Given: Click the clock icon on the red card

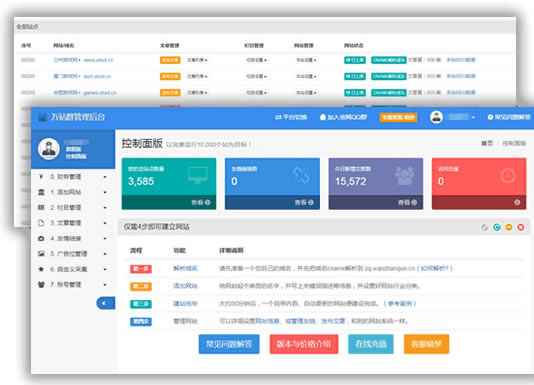Looking at the screenshot, I should point(508,176).
